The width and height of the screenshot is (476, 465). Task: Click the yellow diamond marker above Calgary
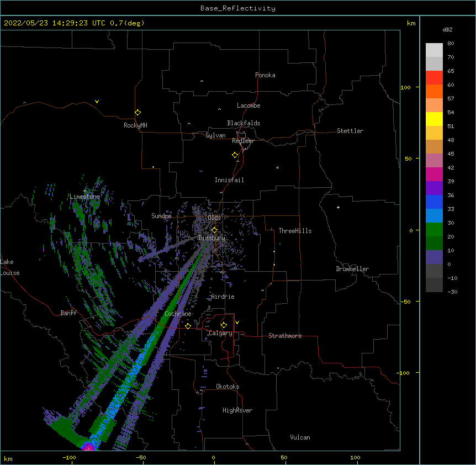click(x=224, y=325)
